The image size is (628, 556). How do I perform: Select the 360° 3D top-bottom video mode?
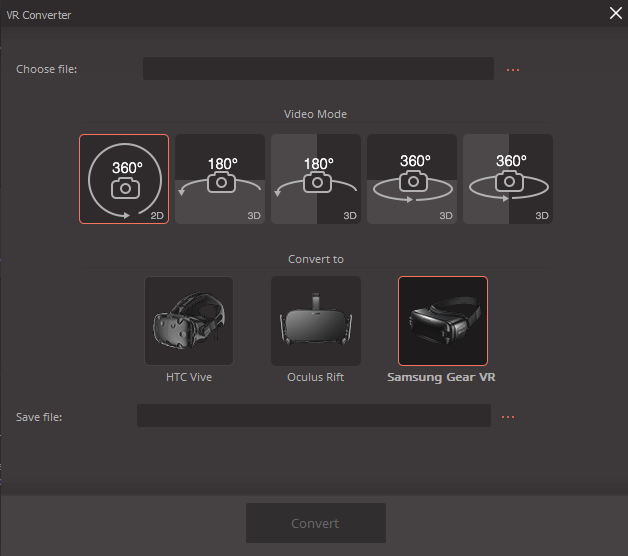[412, 179]
